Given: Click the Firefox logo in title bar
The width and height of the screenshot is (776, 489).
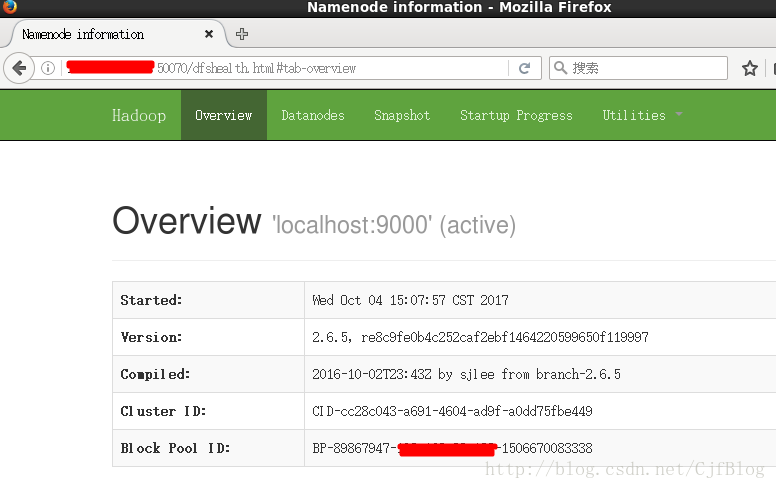Looking at the screenshot, I should 9,6.
